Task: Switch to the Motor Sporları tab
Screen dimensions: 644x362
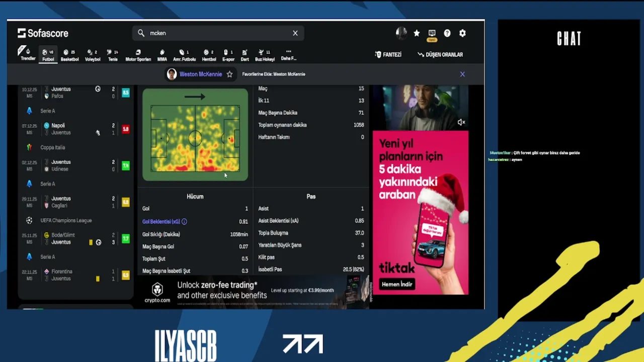Action: point(138,55)
